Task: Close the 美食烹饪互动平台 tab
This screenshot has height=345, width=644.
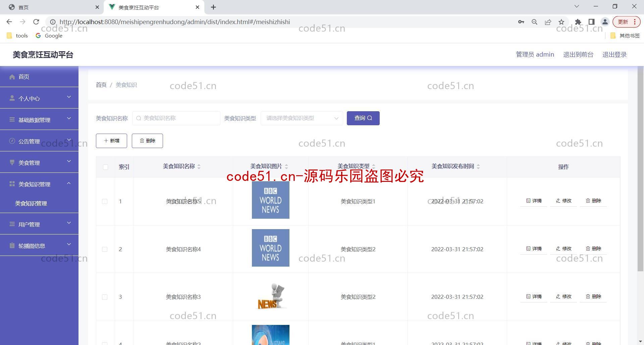Action: coord(198,7)
